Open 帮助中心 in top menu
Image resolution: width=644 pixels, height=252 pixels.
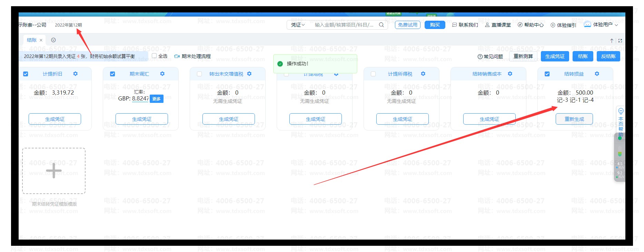531,25
